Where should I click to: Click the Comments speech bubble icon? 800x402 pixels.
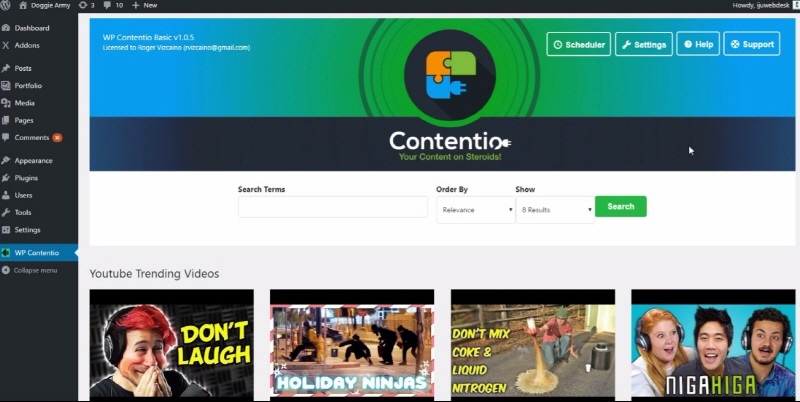6,138
